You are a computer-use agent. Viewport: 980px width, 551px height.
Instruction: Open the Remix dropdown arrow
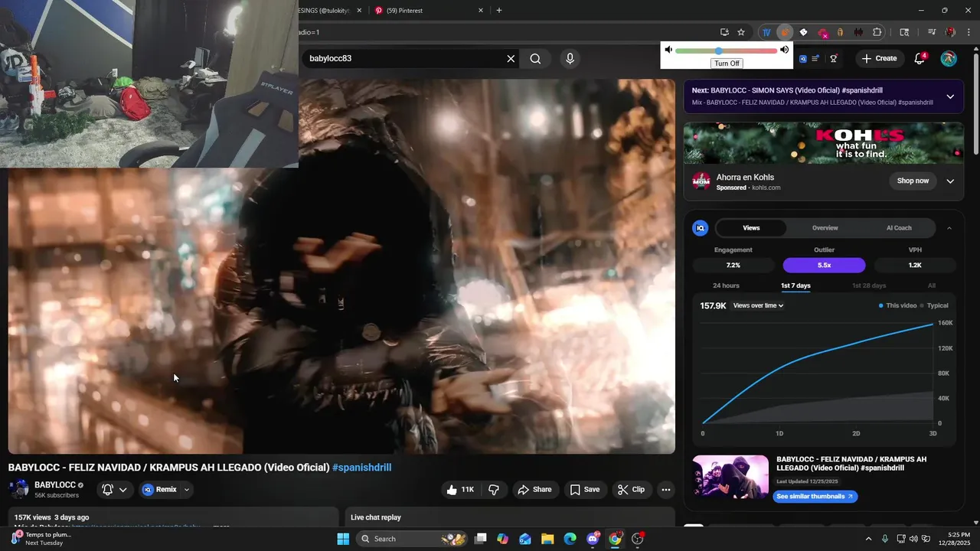pos(186,490)
